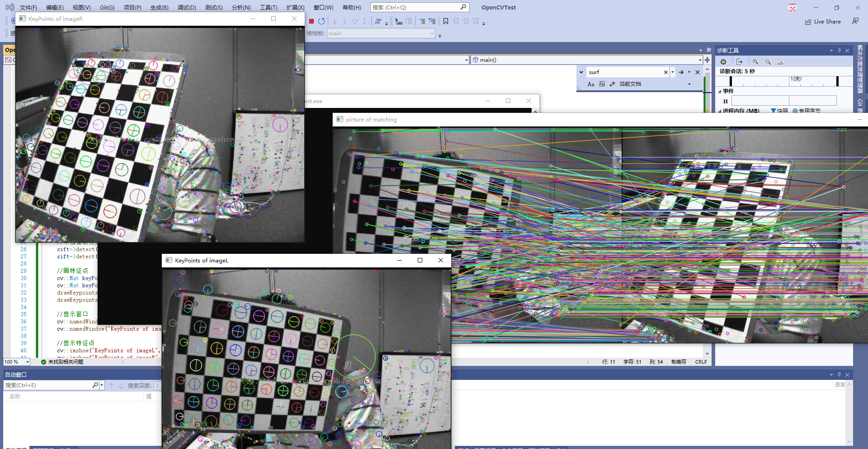Click the Visual Studio logo icon
This screenshot has width=868, height=449.
point(10,7)
